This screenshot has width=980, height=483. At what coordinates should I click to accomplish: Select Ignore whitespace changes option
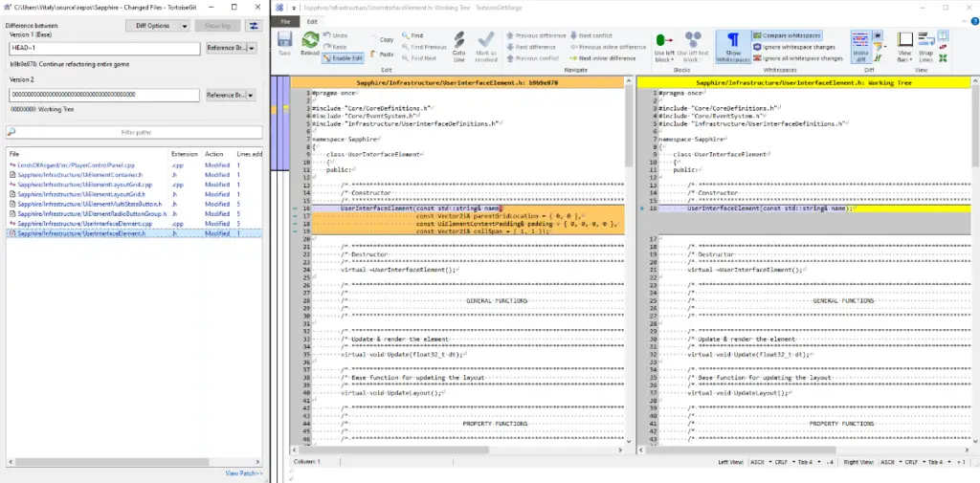click(793, 47)
